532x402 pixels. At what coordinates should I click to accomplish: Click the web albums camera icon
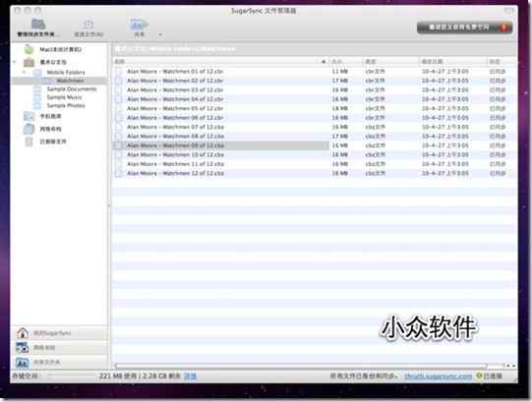point(22,347)
